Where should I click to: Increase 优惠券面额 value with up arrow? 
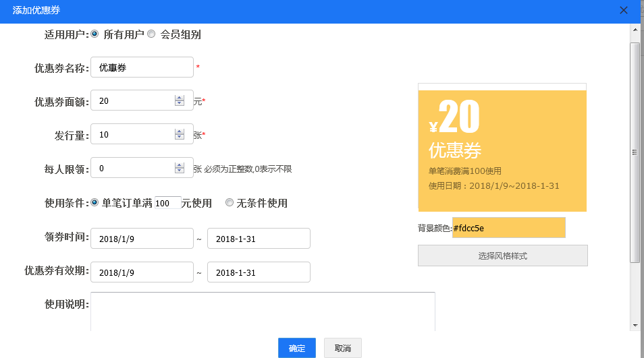click(x=179, y=98)
